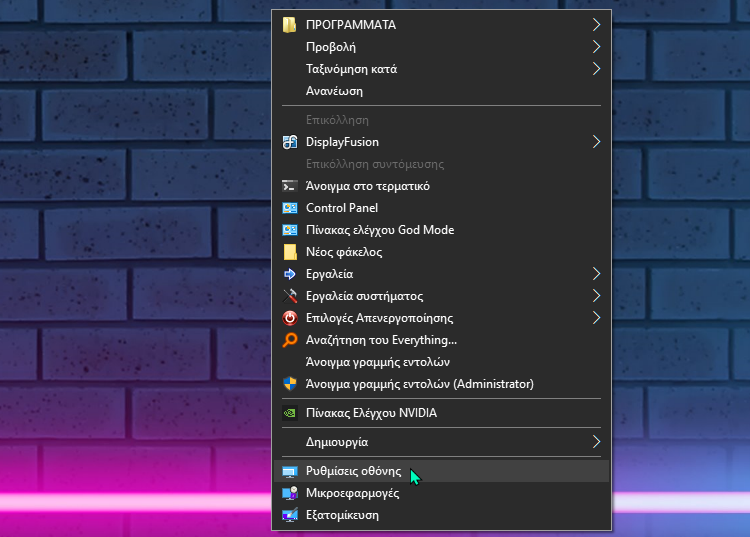
Task: Click the ΠΡΟΓΡΑΜΜΑΤΑ folder icon
Action: (x=289, y=25)
